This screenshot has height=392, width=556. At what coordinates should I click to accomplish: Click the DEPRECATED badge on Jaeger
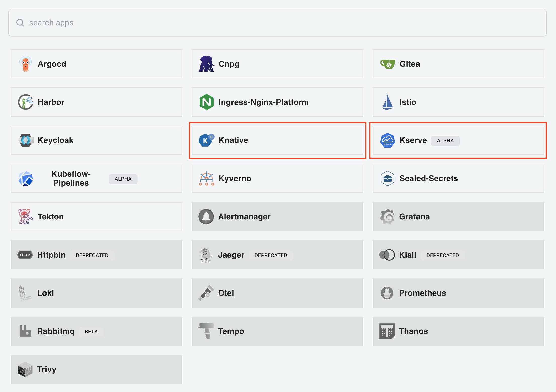pyautogui.click(x=271, y=255)
